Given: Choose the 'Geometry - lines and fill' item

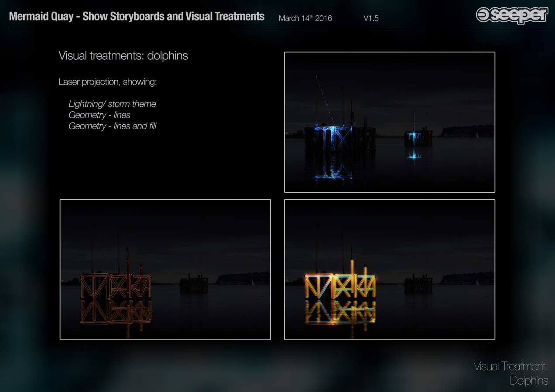Looking at the screenshot, I should [x=112, y=126].
